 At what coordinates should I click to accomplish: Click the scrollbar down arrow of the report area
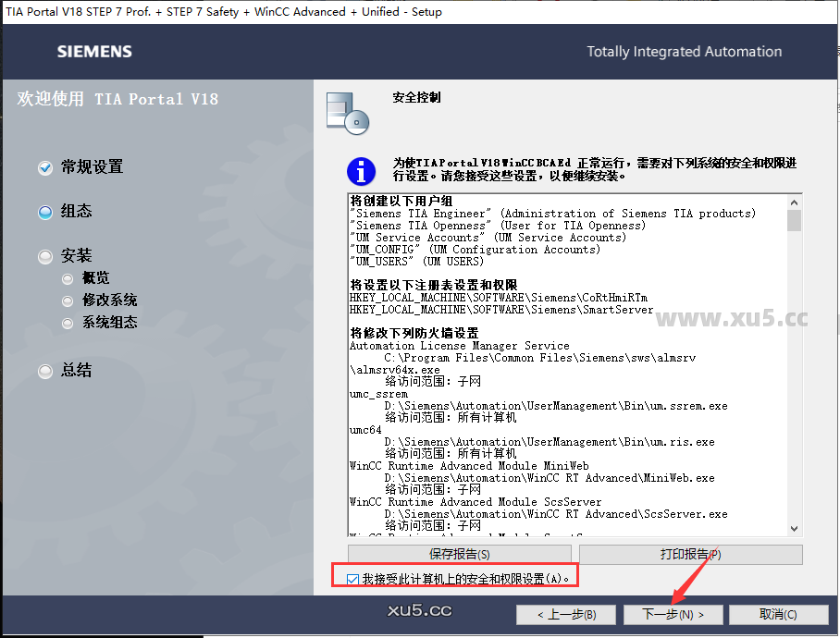tap(794, 527)
